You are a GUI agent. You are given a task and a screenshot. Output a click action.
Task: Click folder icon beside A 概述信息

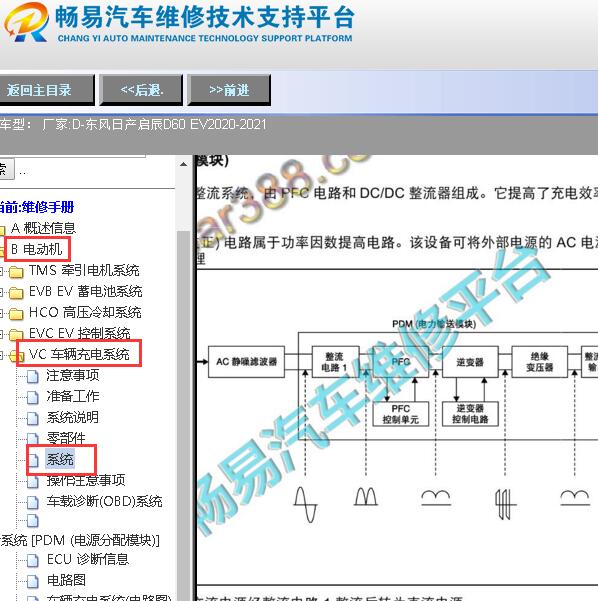2,230
